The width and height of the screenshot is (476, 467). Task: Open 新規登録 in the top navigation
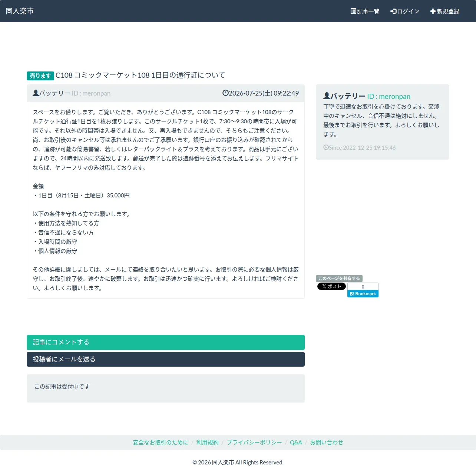(445, 11)
